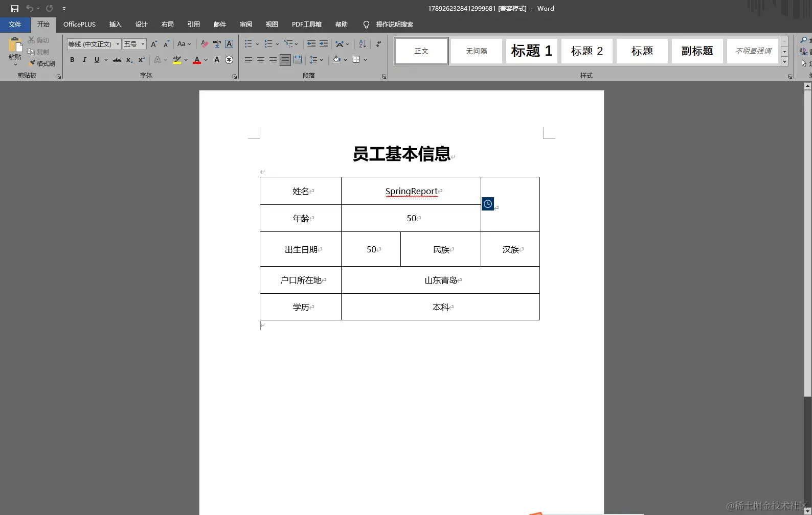Apply paragraph shading fill color
This screenshot has width=812, height=515.
click(337, 60)
